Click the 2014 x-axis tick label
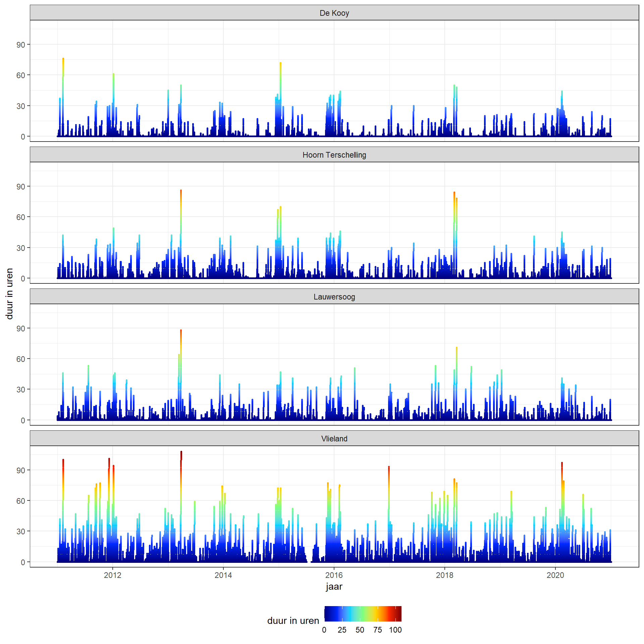The width and height of the screenshot is (644, 644). (x=223, y=575)
